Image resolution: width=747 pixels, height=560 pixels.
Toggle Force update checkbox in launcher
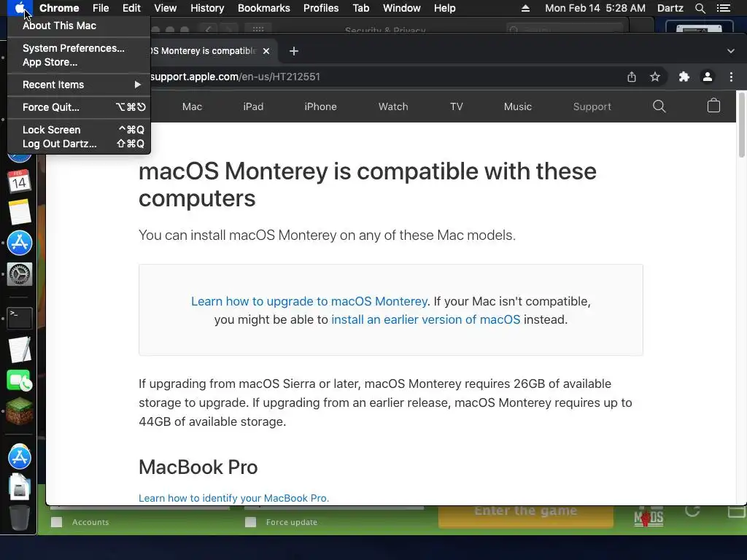(x=251, y=522)
